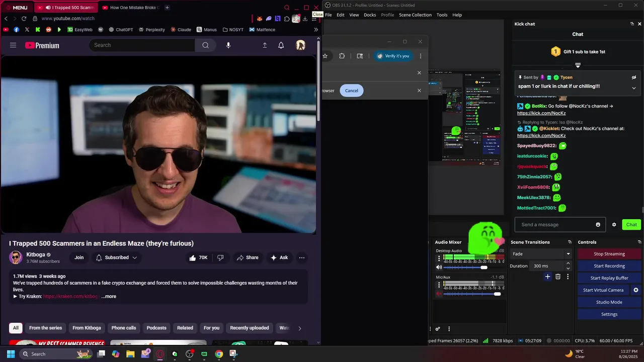This screenshot has width=644, height=362.
Task: Open the Facebook bookmark icon
Action: pyautogui.click(x=17, y=30)
